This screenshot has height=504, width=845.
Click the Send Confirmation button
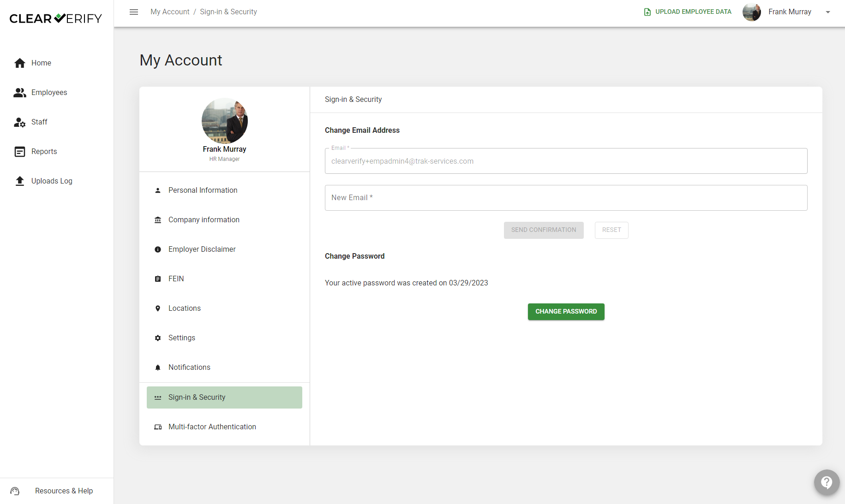coord(544,230)
